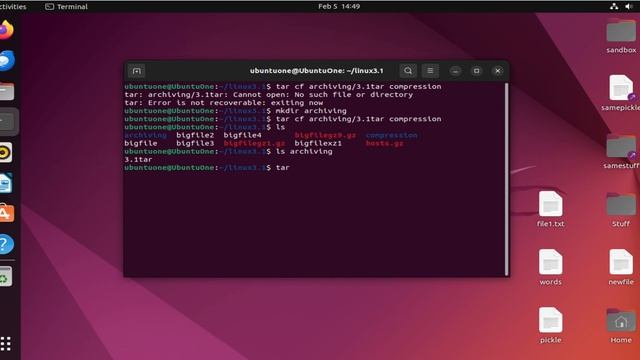640x360 pixels.
Task: Select the newfile desktop icon
Action: pyautogui.click(x=621, y=267)
